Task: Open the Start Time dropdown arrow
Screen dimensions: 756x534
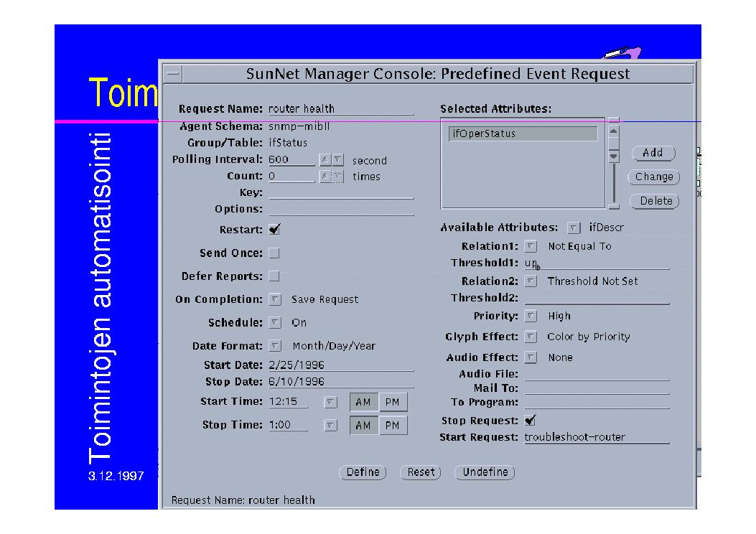Action: click(330, 402)
